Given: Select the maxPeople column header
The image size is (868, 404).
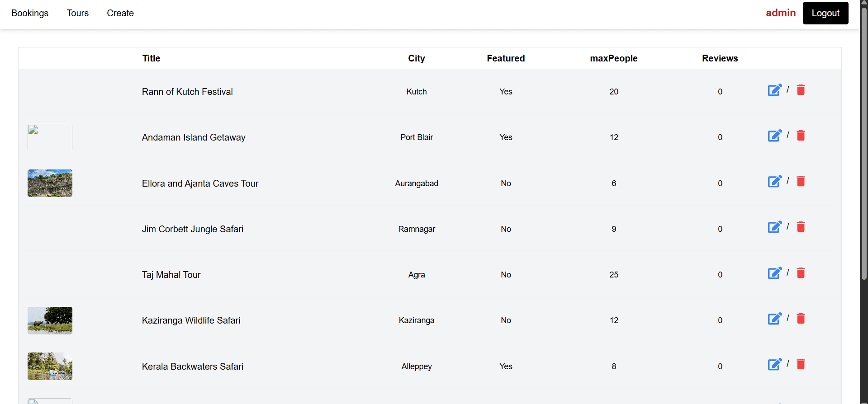Looking at the screenshot, I should pyautogui.click(x=614, y=58).
